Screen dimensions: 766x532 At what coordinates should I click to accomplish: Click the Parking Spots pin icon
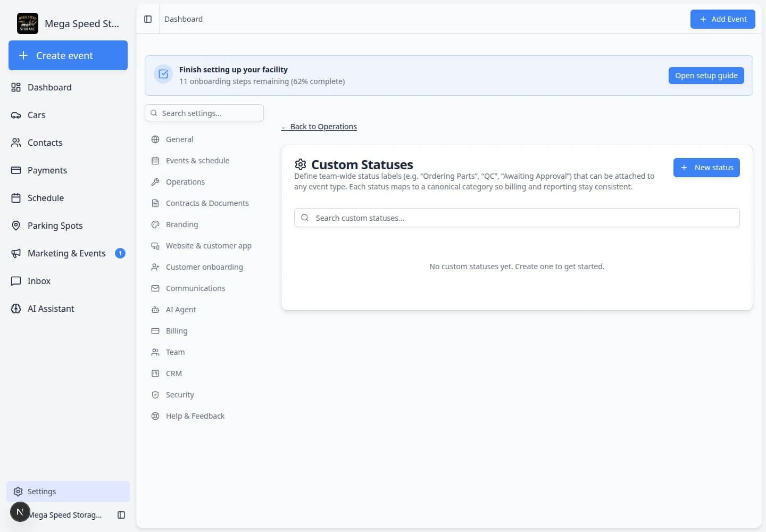point(16,226)
